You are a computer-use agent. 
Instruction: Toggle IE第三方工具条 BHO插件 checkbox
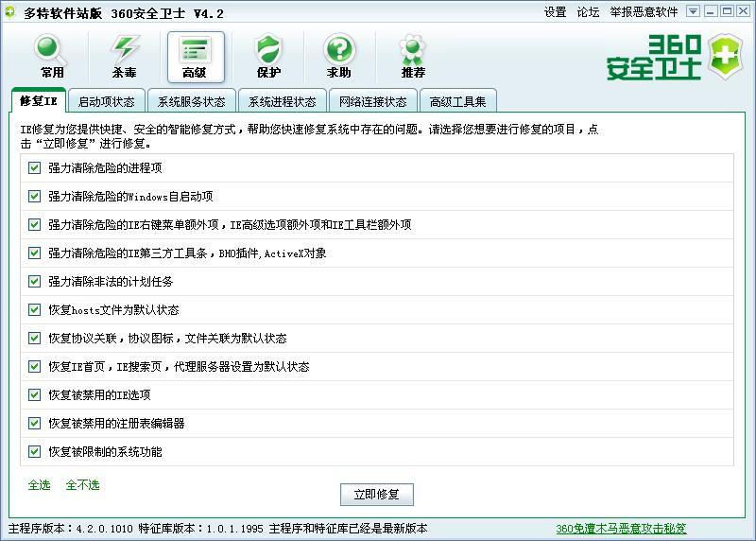(34, 253)
